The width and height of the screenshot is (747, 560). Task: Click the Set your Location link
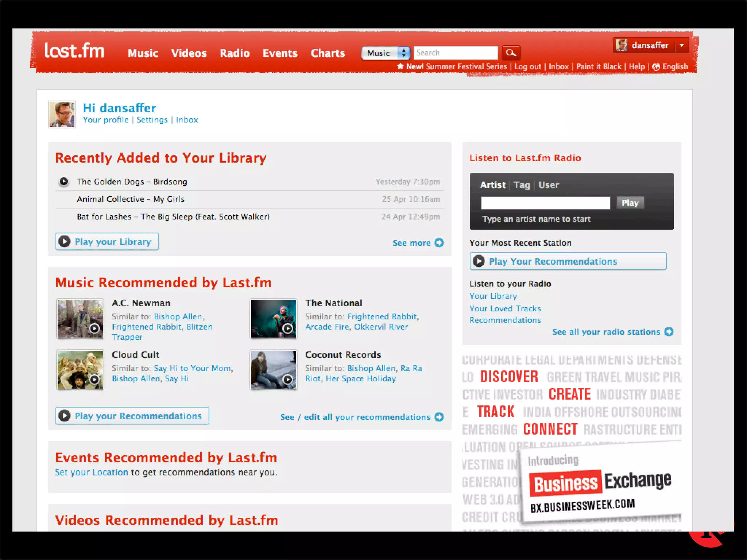pyautogui.click(x=92, y=472)
